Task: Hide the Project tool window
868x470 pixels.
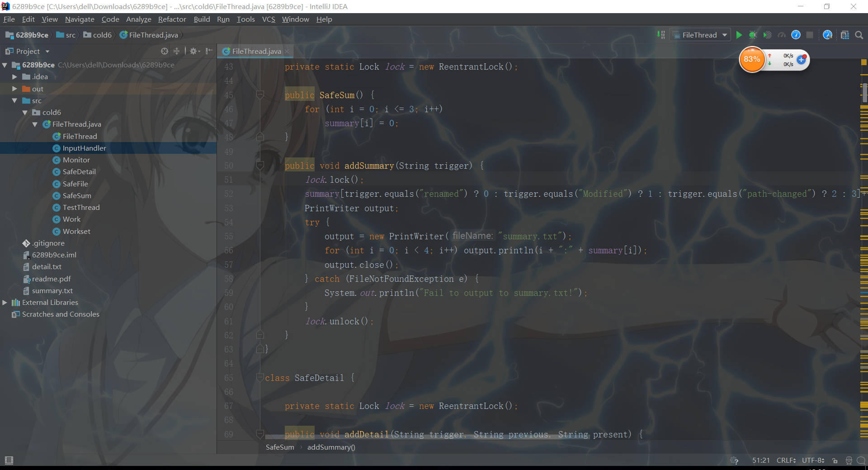Action: [x=209, y=51]
